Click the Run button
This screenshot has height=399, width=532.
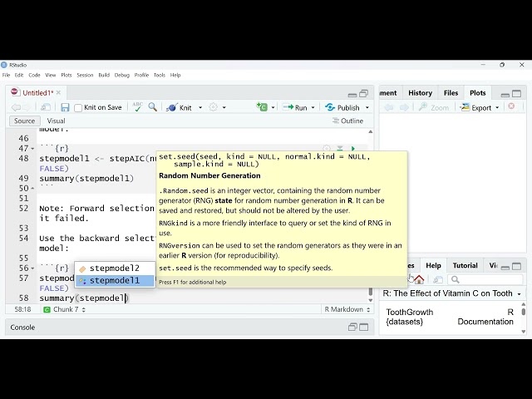(x=295, y=107)
